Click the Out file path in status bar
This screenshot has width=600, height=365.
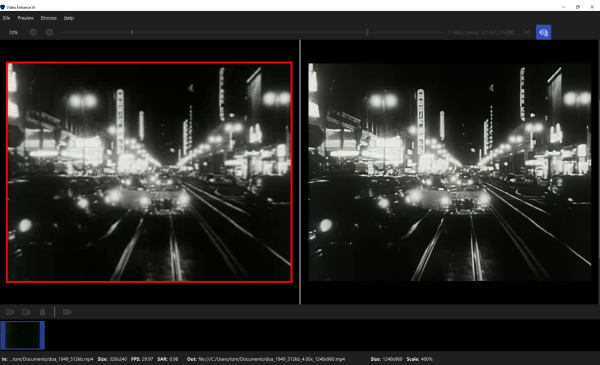pyautogui.click(x=266, y=359)
